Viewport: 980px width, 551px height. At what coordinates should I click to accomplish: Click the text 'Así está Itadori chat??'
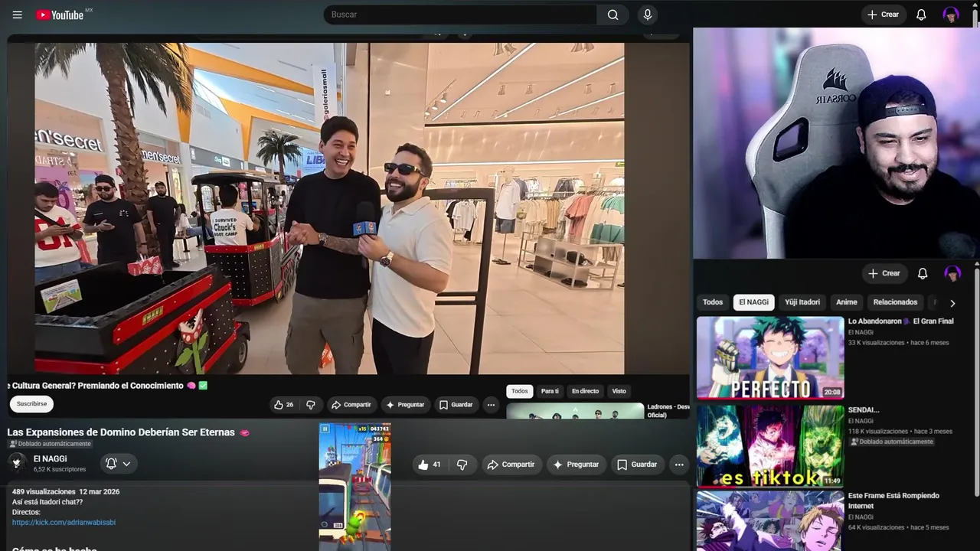[47, 502]
